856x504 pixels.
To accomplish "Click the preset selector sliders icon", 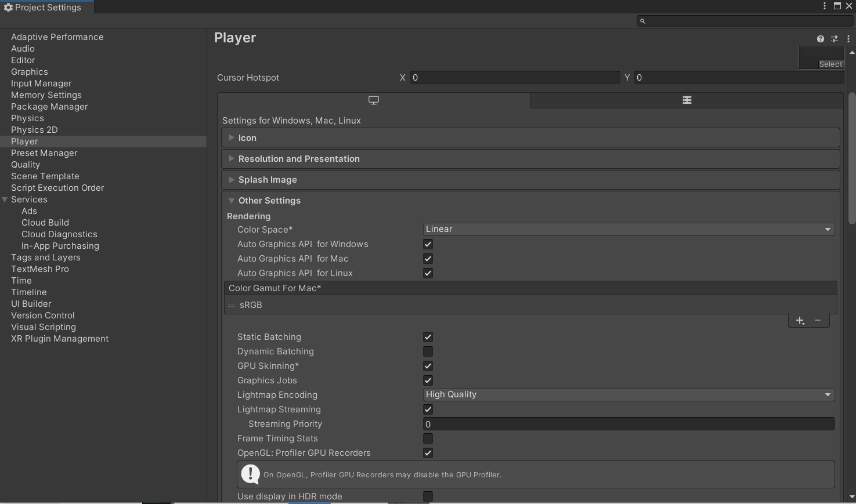I will point(835,39).
